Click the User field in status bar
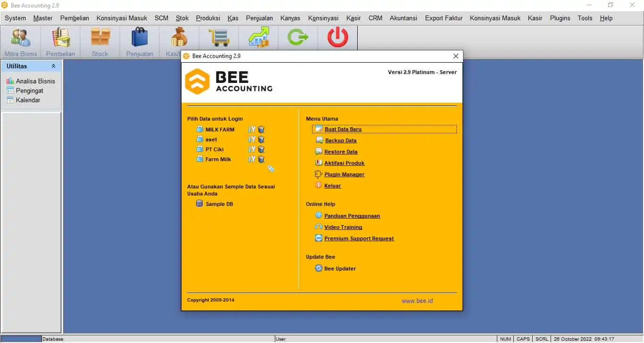The height and width of the screenshot is (343, 644). point(386,339)
